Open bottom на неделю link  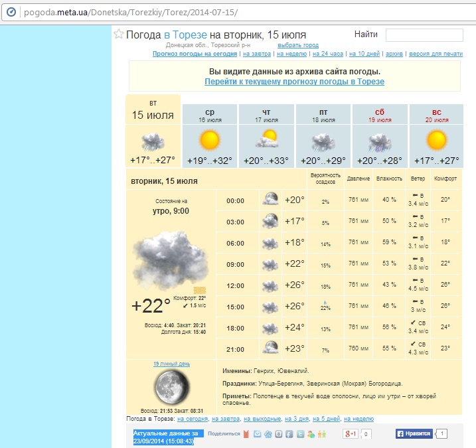coord(358,419)
